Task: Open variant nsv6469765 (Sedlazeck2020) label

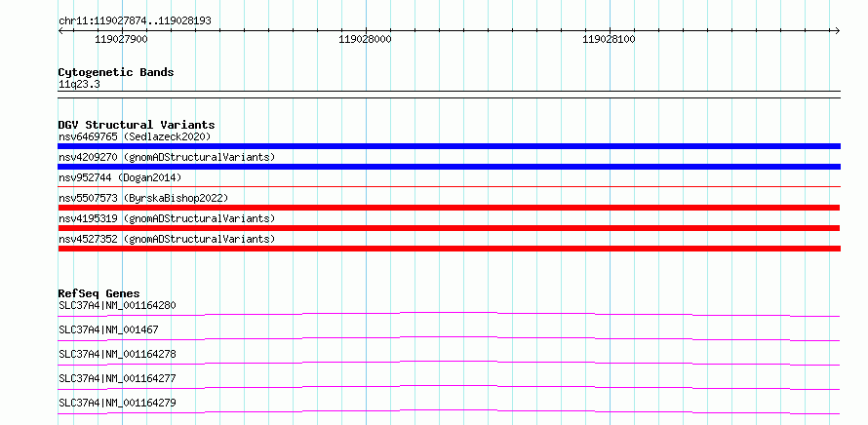Action: [x=135, y=136]
